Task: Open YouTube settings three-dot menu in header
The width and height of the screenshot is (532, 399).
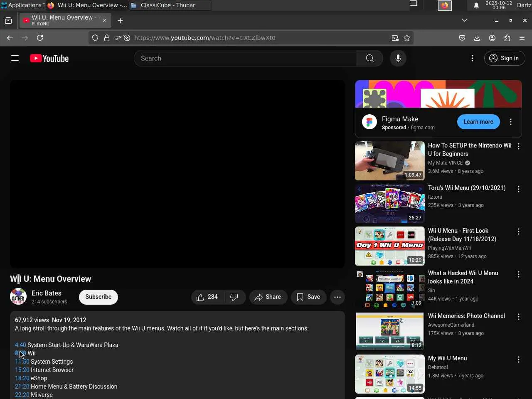Action: click(473, 58)
